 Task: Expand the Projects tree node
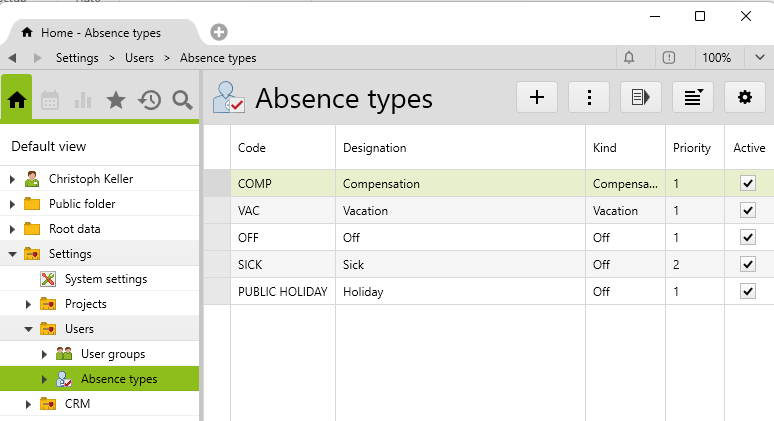tap(29, 304)
